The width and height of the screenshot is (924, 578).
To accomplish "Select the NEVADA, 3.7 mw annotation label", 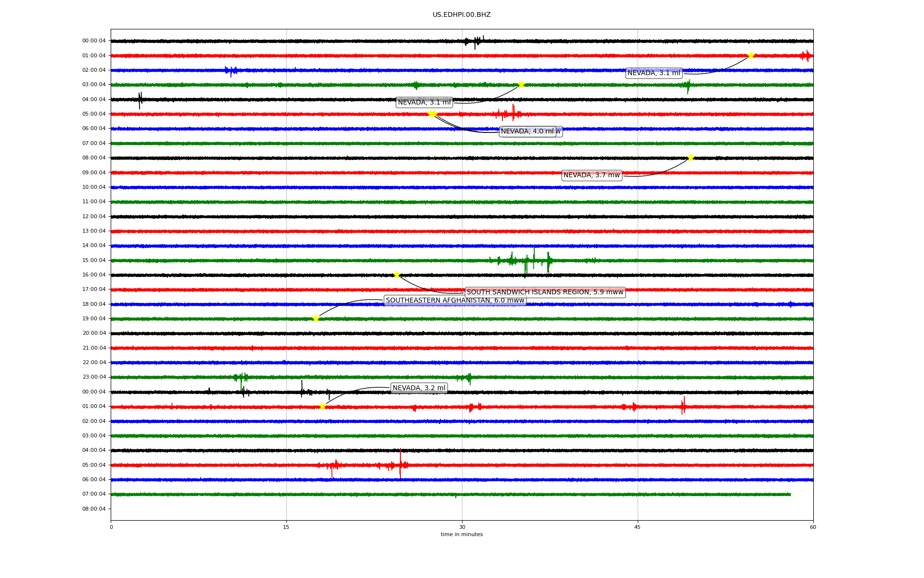I will pos(591,175).
